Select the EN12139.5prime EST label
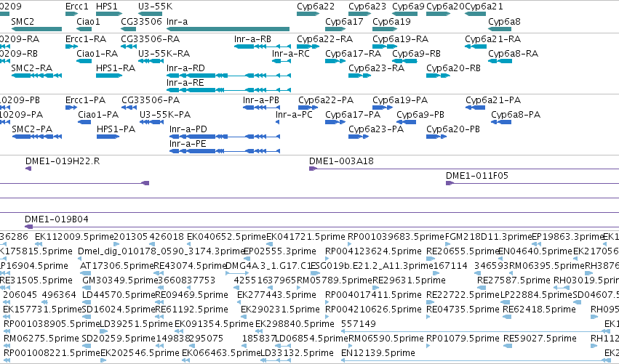Viewport: 619px width, 364px height. tap(378, 353)
